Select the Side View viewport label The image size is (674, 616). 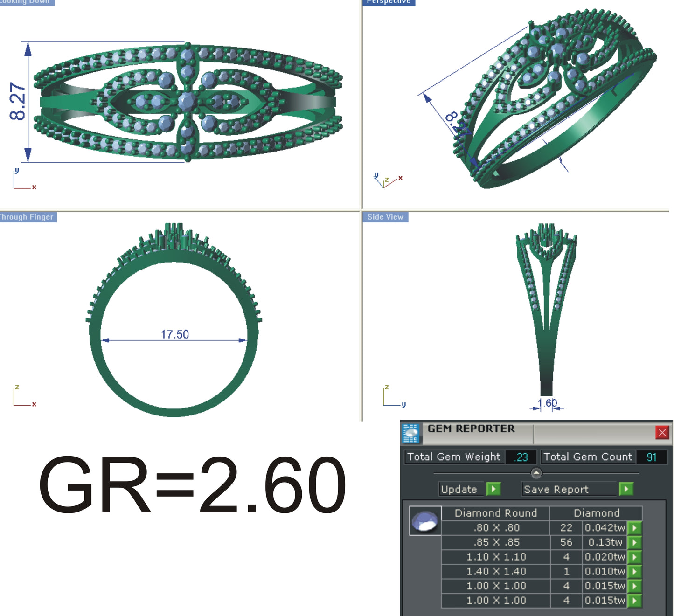click(385, 217)
